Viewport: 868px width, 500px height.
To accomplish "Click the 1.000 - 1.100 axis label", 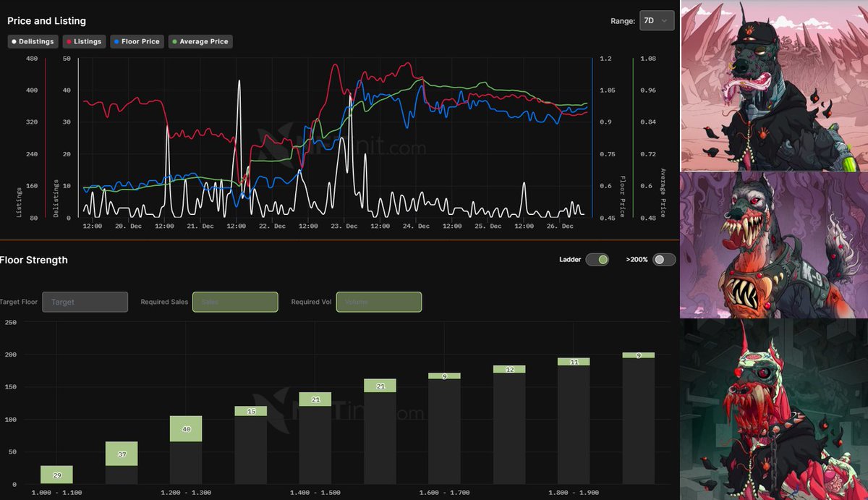I will point(57,493).
